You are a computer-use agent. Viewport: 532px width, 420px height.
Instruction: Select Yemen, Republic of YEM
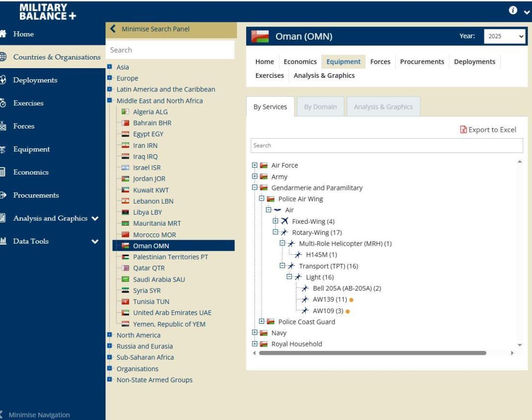point(169,324)
